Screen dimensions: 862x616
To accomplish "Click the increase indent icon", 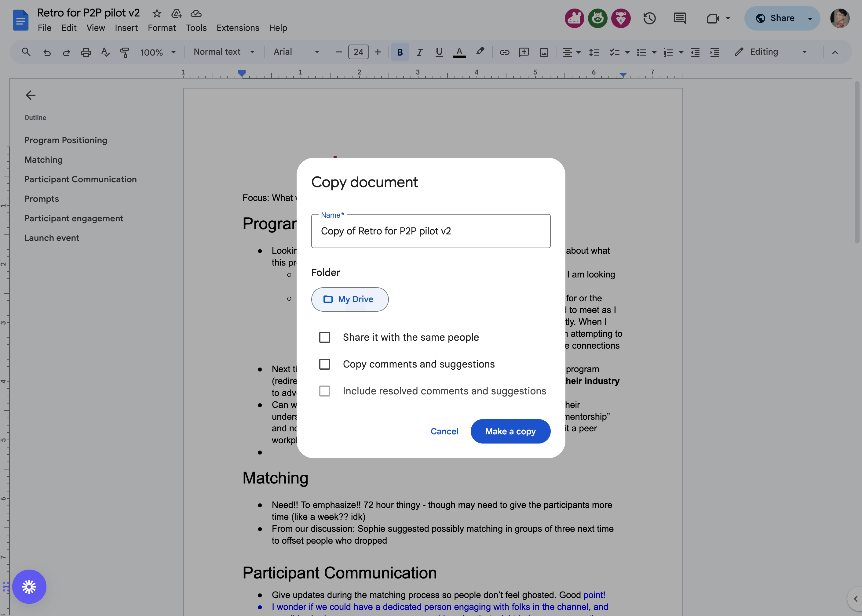I will [715, 52].
